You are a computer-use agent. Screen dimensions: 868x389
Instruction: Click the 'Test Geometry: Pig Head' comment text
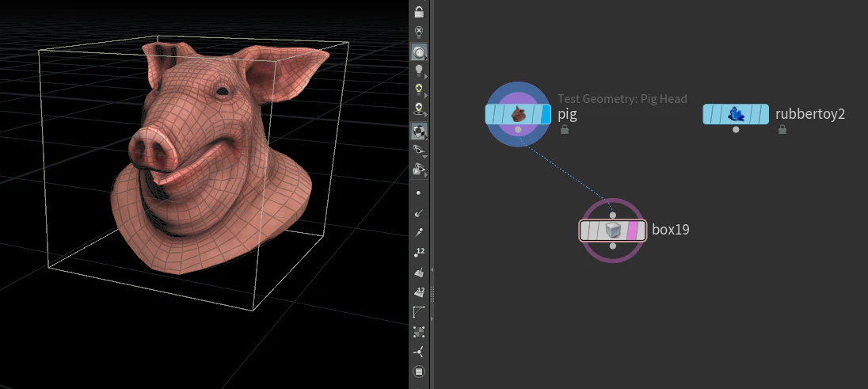click(x=622, y=98)
